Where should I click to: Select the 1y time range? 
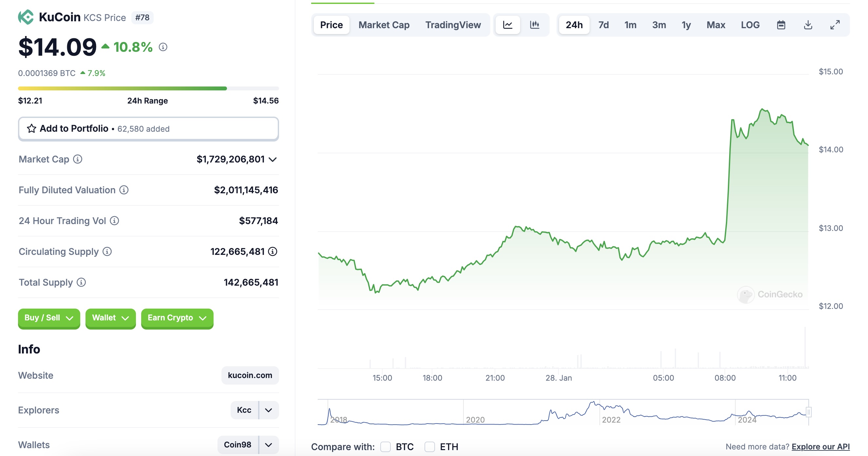[687, 25]
